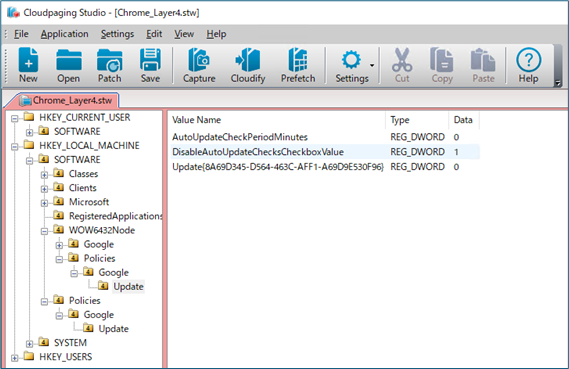Collapse the HKEY_CURRENT_USER node
The height and width of the screenshot is (369, 569).
tap(15, 118)
